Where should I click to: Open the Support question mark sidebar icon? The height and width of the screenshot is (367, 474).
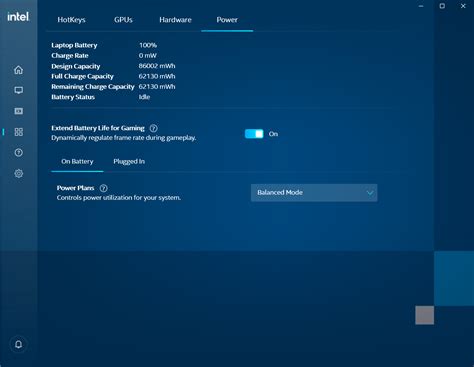coord(19,153)
